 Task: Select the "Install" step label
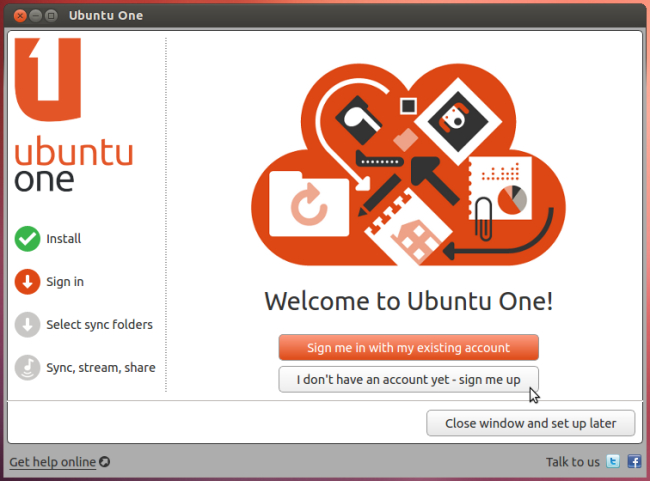64,239
